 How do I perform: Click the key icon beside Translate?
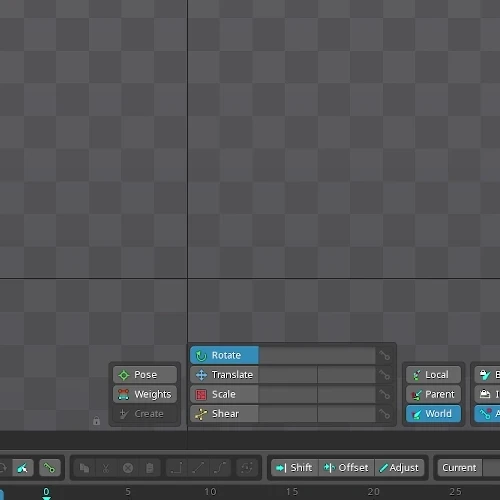click(384, 375)
